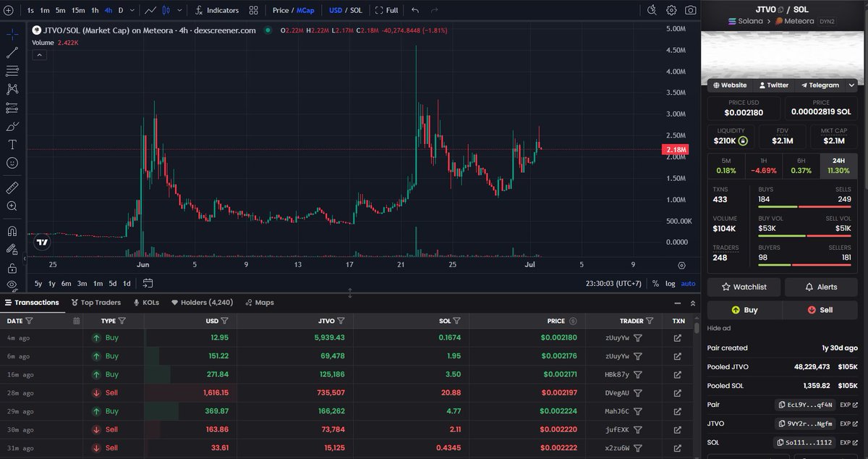Open the Maps tab
Image resolution: width=868 pixels, height=459 pixels.
pos(260,303)
